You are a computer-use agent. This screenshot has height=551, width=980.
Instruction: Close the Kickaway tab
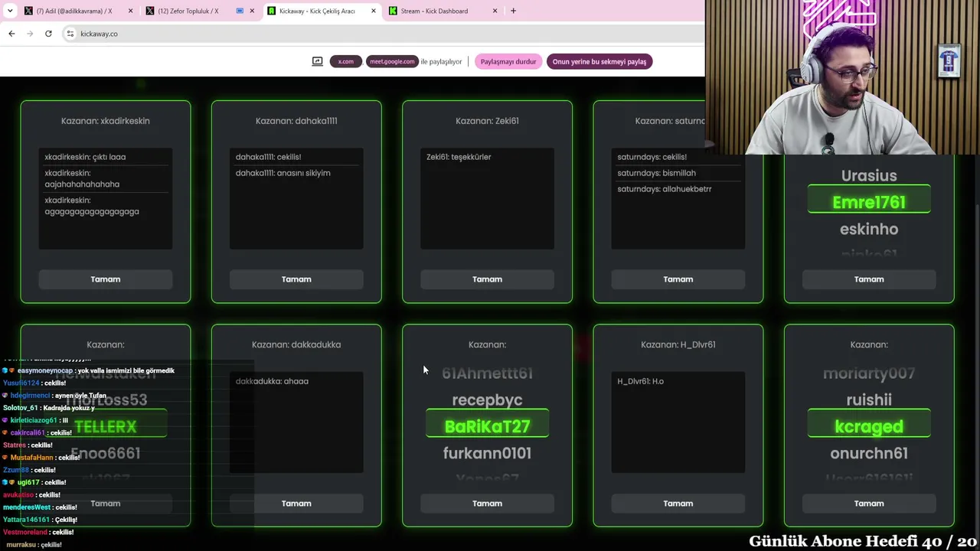(x=374, y=11)
